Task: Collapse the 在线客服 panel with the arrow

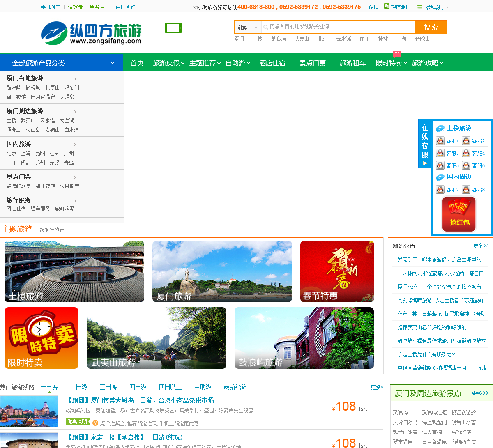Action: click(x=425, y=163)
